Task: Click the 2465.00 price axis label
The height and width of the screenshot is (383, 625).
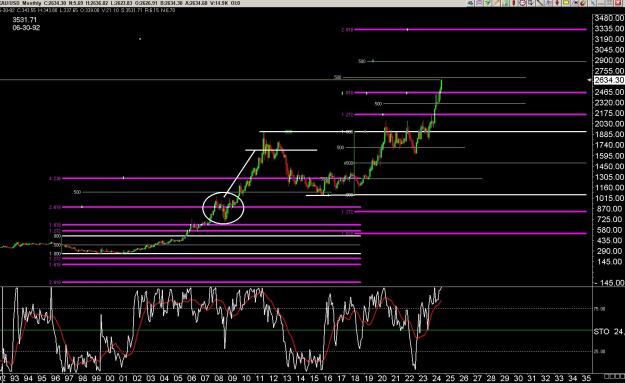Action: click(609, 92)
